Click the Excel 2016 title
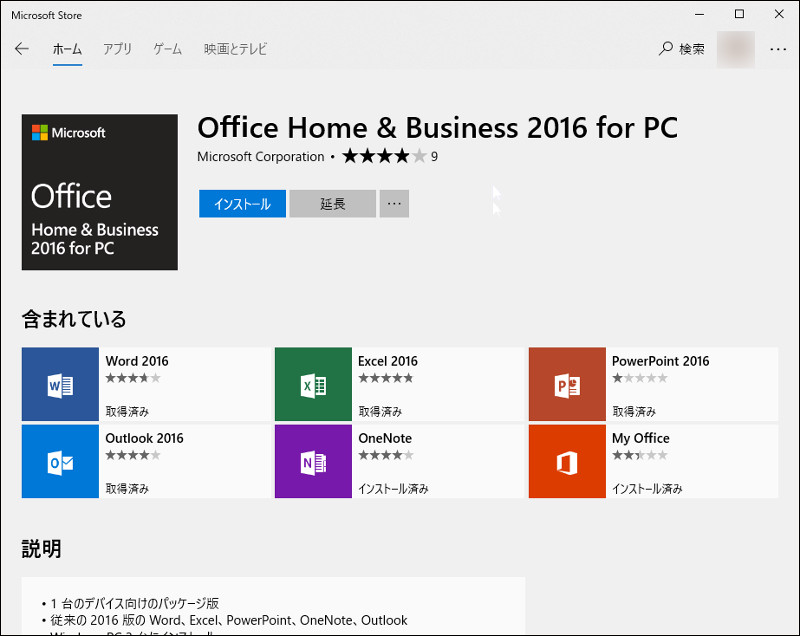800x636 pixels. (388, 361)
